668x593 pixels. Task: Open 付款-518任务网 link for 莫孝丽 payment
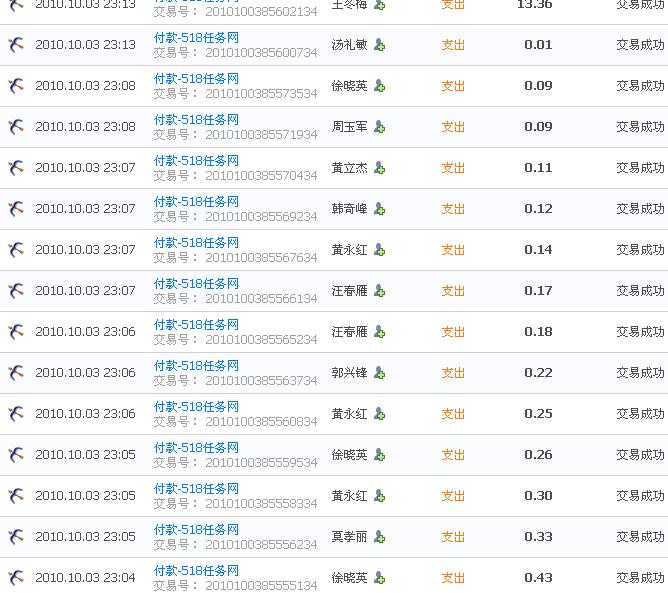click(x=196, y=530)
